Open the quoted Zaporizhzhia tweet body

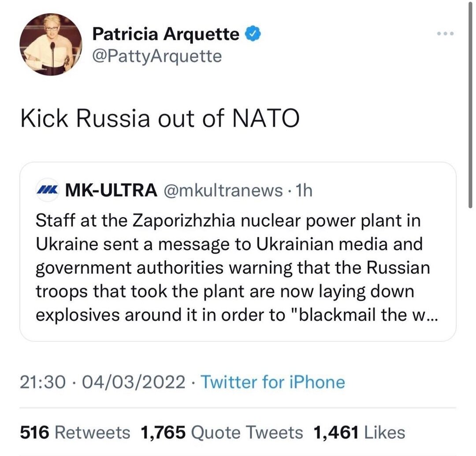[234, 268]
